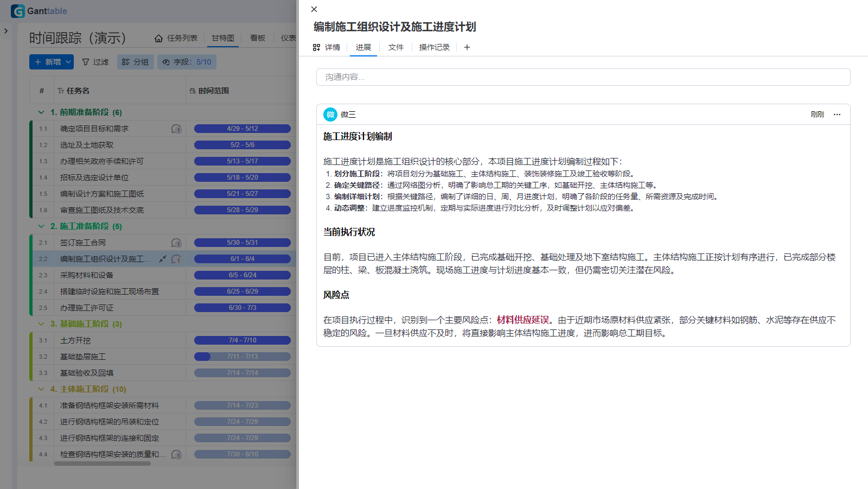Click 4/29 - 5/12 progress bar

242,129
